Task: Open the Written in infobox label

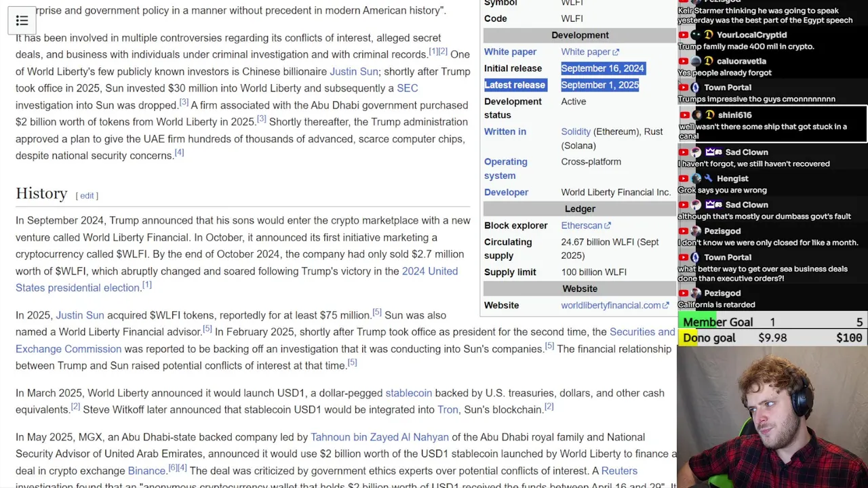Action: [x=505, y=132]
